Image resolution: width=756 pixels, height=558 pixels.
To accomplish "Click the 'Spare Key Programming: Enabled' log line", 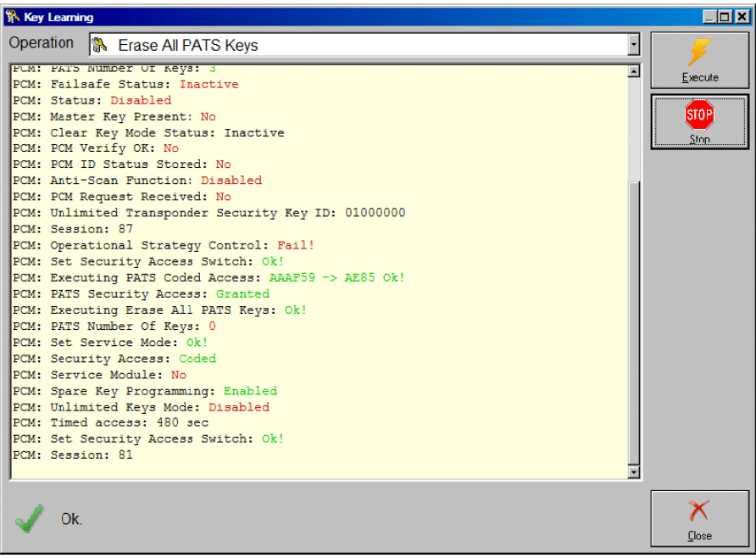I will point(145,391).
